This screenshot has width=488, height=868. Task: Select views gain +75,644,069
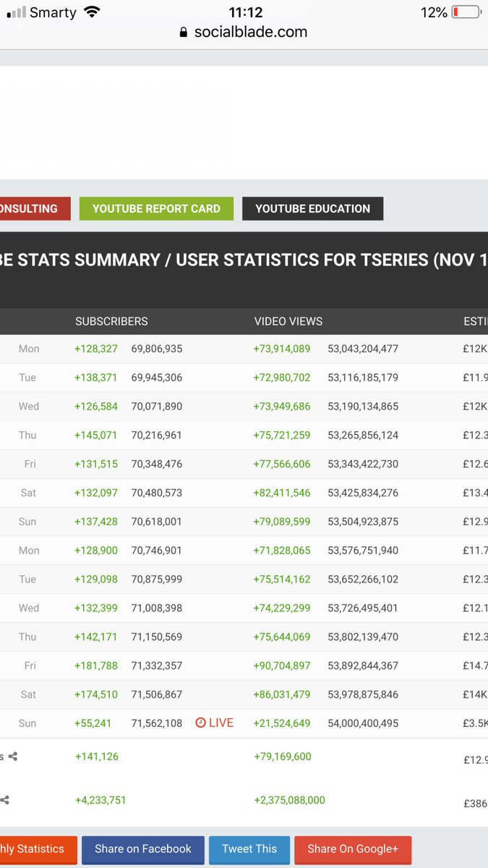(282, 637)
